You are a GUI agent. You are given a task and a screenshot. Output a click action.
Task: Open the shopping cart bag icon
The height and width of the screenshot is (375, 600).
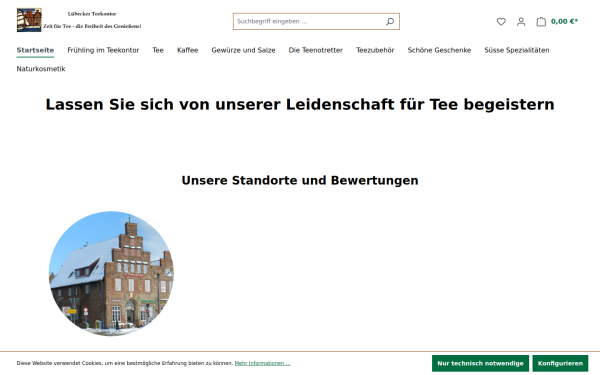[x=541, y=21]
